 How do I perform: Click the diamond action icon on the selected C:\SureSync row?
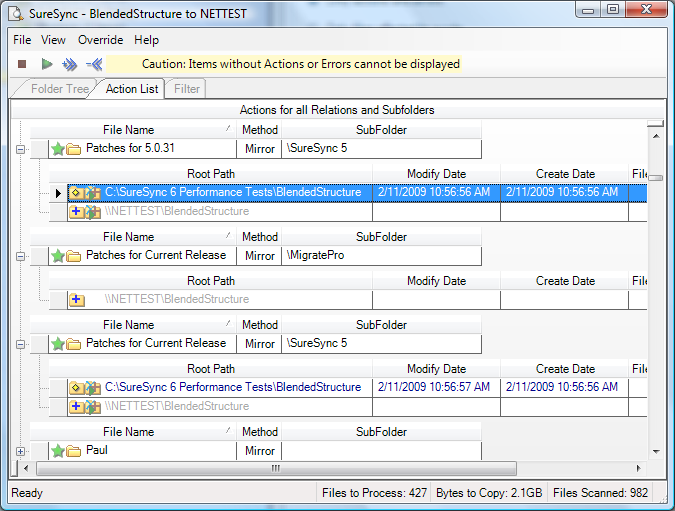tap(76, 193)
